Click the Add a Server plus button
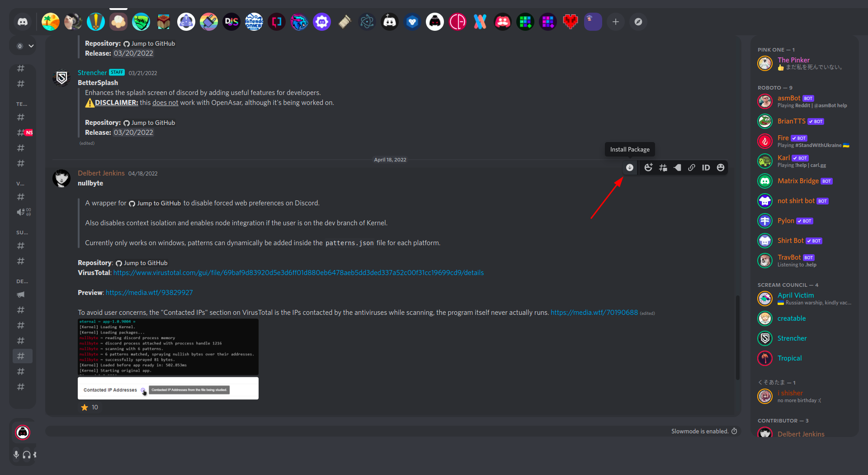This screenshot has height=475, width=868. [x=616, y=22]
